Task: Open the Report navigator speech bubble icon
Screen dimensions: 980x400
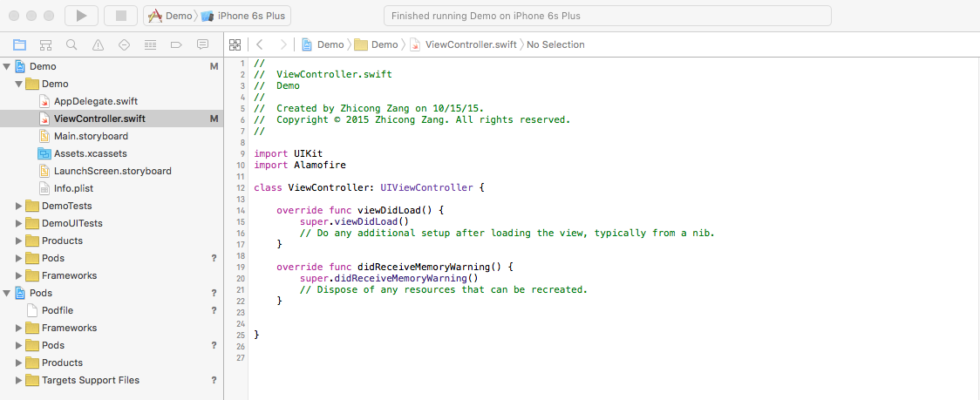Action: click(202, 44)
